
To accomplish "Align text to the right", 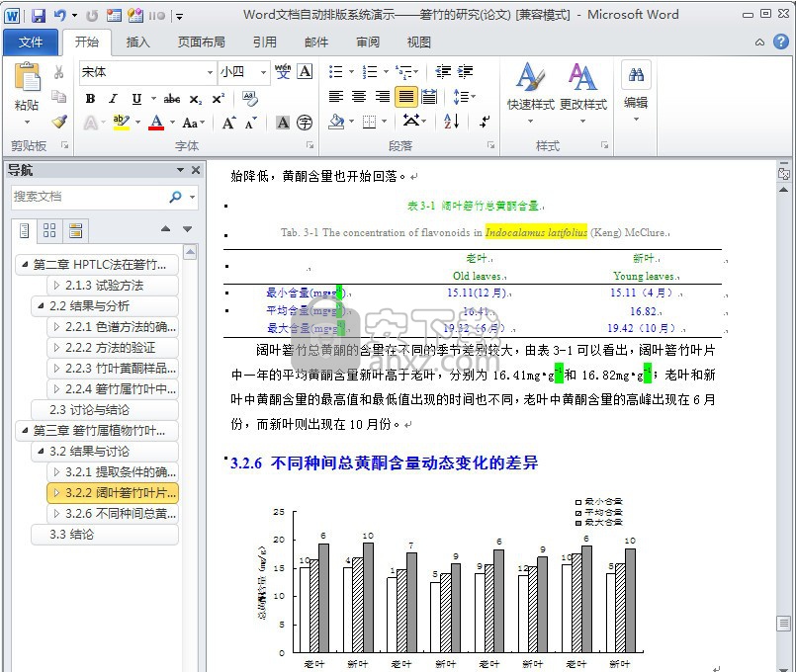I will [383, 96].
